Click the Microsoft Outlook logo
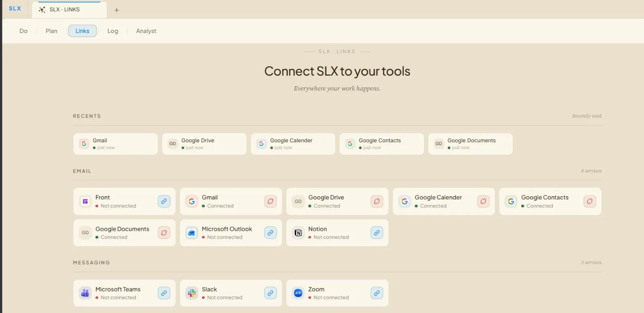The height and width of the screenshot is (313, 644). click(192, 232)
